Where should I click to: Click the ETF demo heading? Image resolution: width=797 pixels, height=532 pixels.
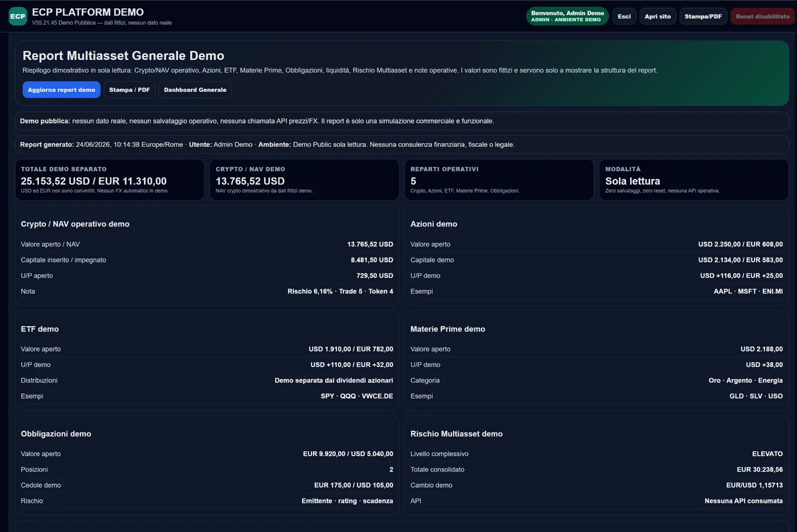click(x=40, y=329)
